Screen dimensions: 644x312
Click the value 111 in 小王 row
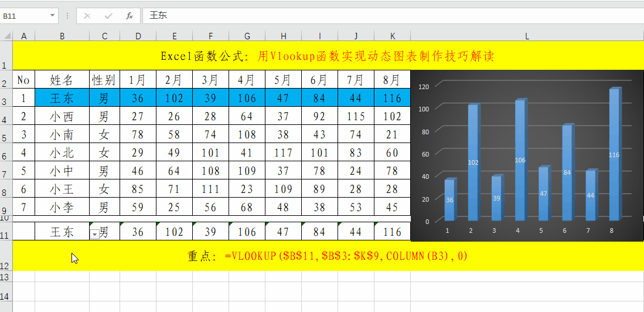(211, 189)
